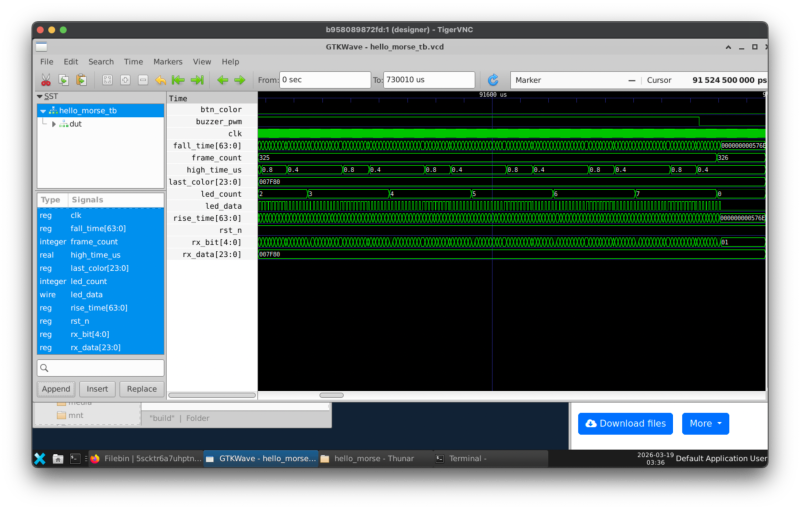Screen dimensions: 800x510
Task: Click the horizontal scrollbar under waveforms
Action: [331, 395]
